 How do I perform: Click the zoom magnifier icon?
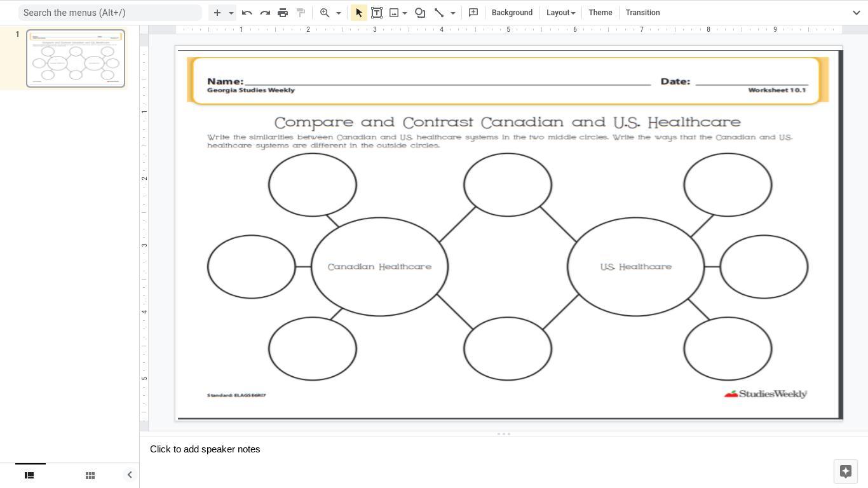(325, 13)
